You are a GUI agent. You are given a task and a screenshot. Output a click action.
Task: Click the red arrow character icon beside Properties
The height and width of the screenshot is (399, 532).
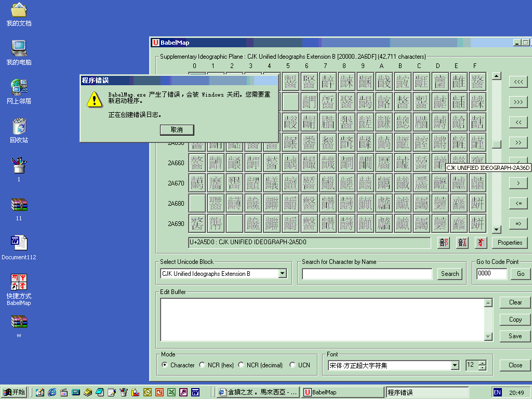pyautogui.click(x=481, y=243)
